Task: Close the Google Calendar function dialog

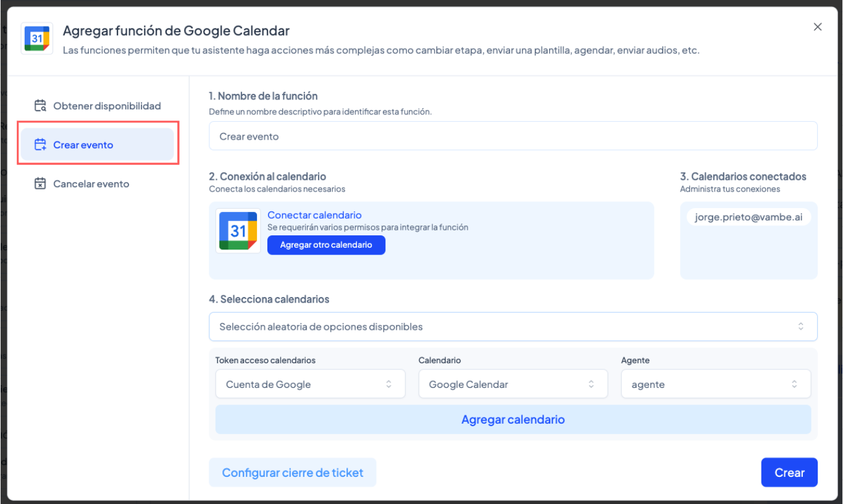Action: tap(818, 27)
